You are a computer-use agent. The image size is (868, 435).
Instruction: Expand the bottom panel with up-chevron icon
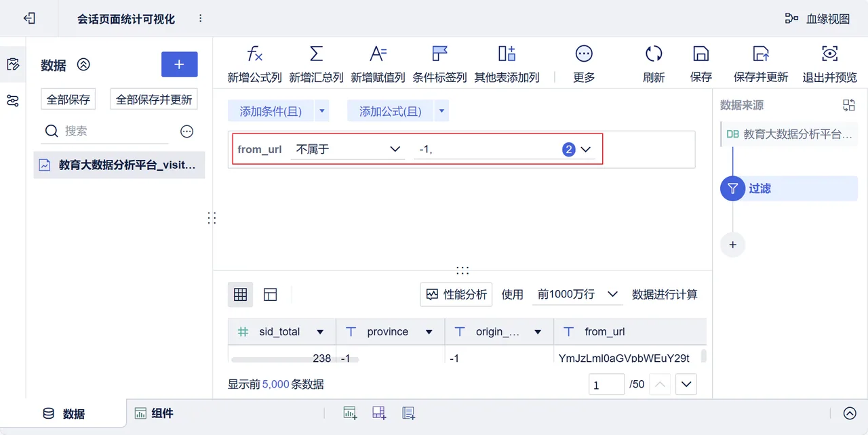850,413
